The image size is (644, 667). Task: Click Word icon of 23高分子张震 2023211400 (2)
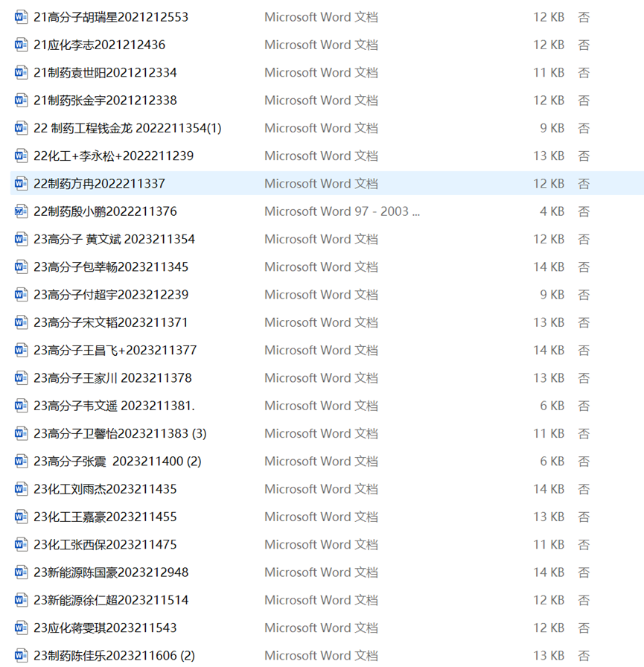22,461
